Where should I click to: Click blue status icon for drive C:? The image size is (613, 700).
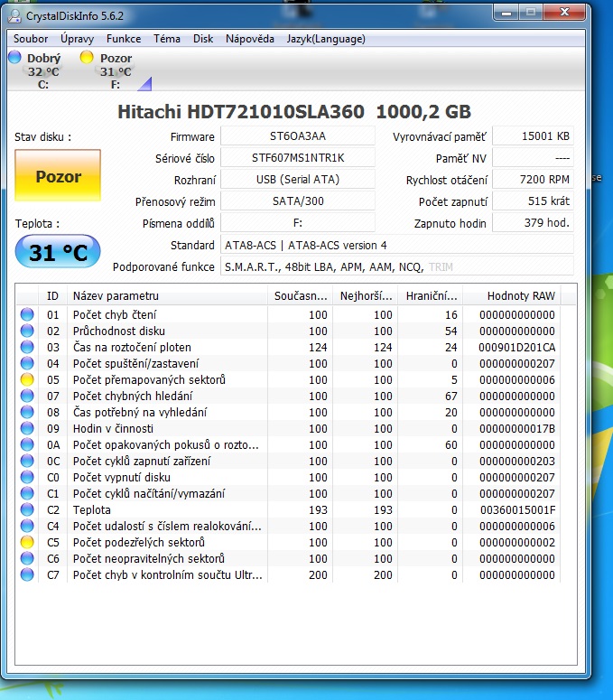coord(14,57)
